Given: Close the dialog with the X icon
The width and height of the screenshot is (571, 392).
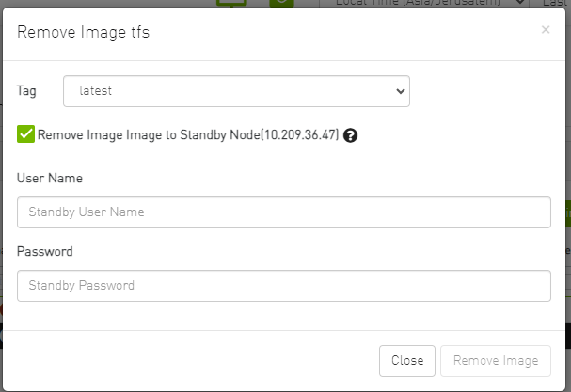Looking at the screenshot, I should coord(546,30).
